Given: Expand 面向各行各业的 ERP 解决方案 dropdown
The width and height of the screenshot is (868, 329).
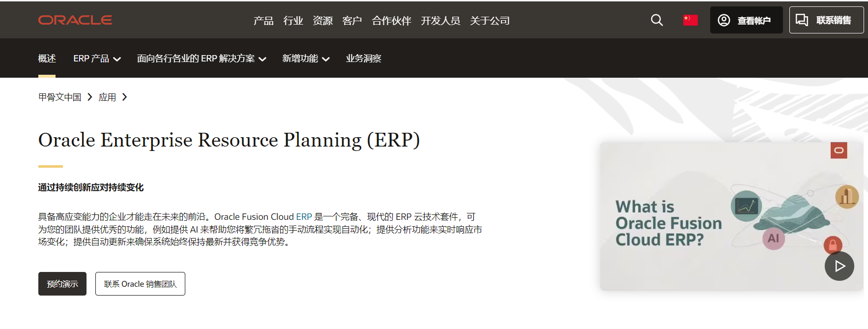Looking at the screenshot, I should click(x=202, y=59).
